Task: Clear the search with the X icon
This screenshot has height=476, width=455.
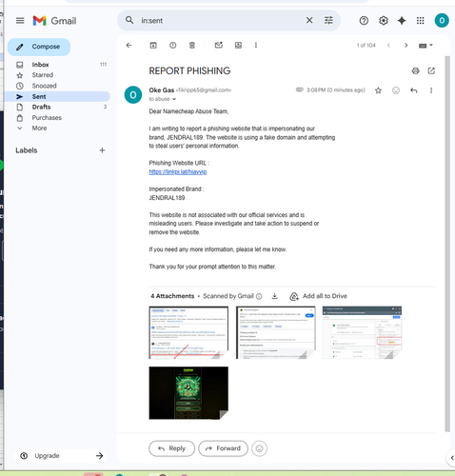Action: 309,20
